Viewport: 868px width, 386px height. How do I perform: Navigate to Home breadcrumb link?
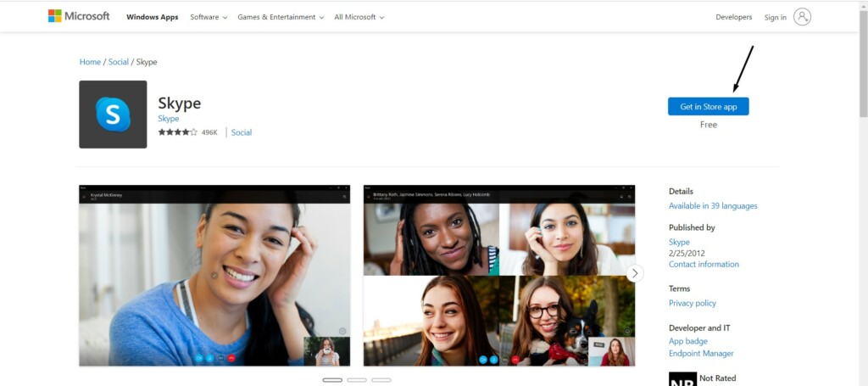click(90, 62)
